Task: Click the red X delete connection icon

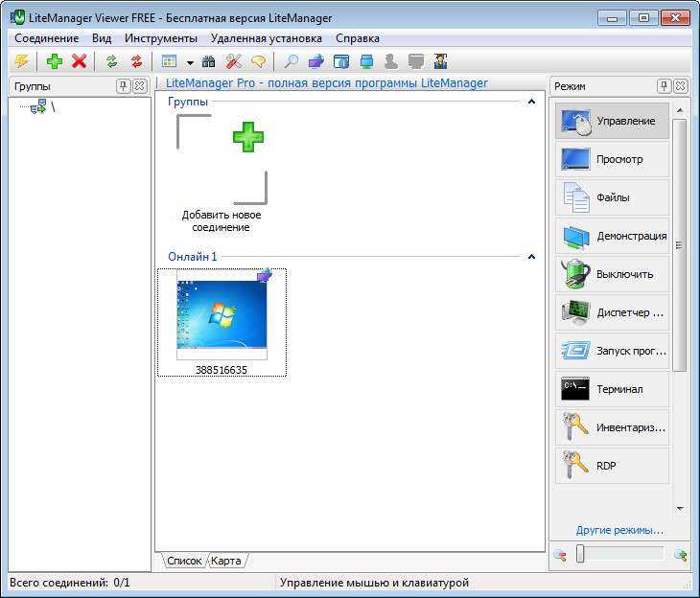Action: click(80, 61)
